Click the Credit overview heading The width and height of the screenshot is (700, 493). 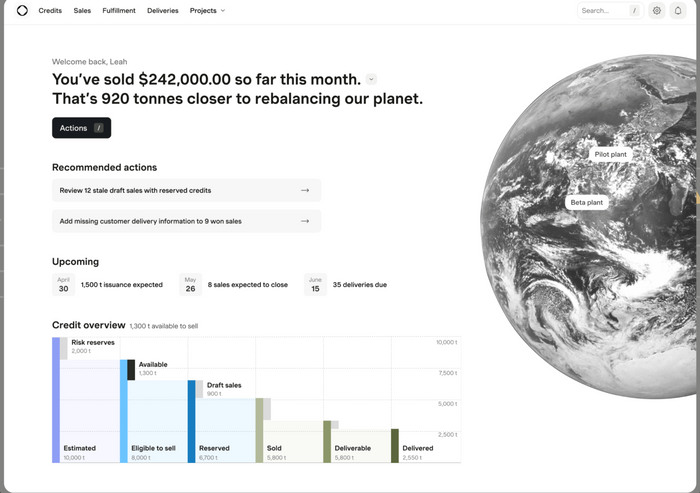pos(89,325)
